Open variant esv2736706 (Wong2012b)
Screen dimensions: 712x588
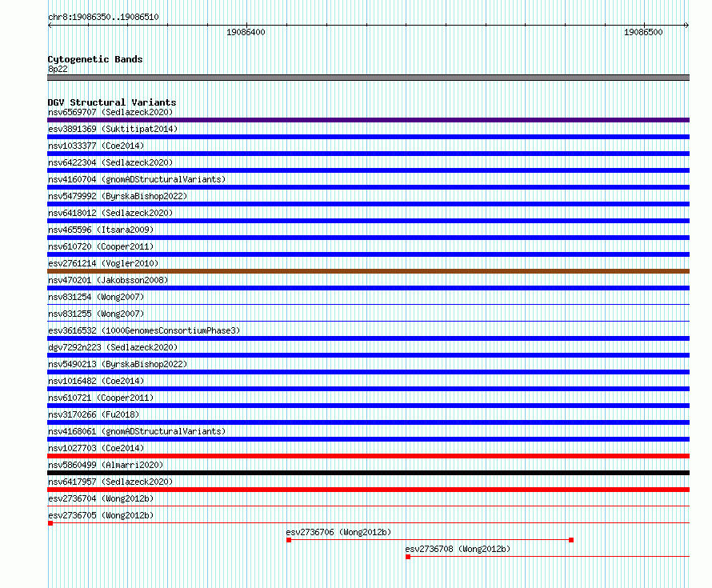point(338,532)
